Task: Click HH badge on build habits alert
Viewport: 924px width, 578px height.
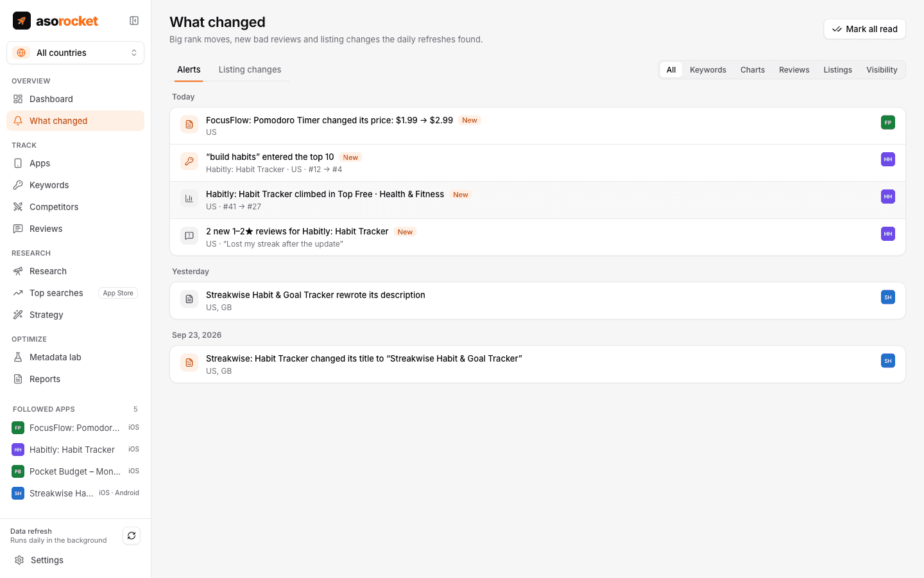Action: coord(888,159)
